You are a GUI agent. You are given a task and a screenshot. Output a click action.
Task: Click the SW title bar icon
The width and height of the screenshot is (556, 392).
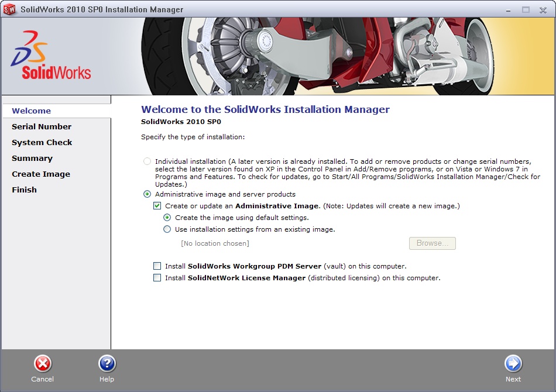point(9,9)
